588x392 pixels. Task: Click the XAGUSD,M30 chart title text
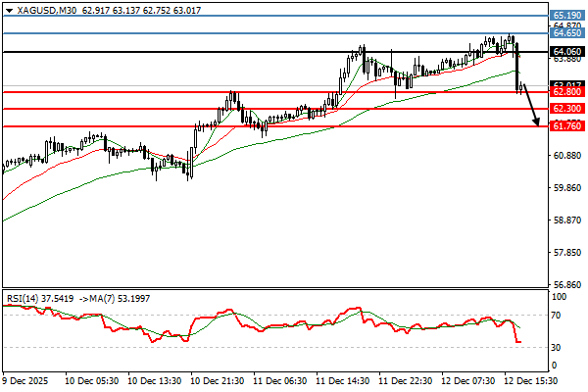pos(38,9)
